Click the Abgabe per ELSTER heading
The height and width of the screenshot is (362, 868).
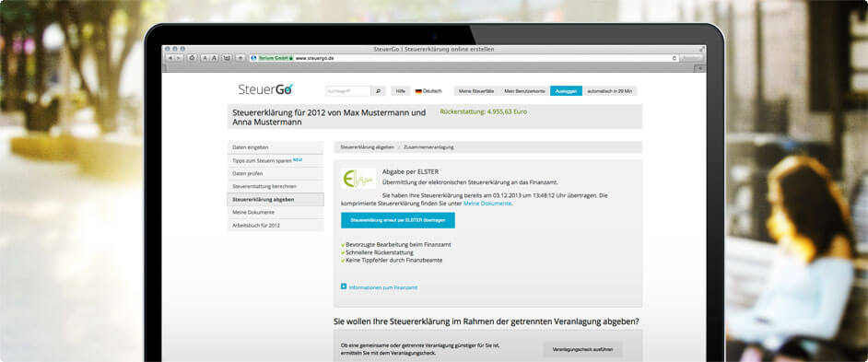(410, 171)
